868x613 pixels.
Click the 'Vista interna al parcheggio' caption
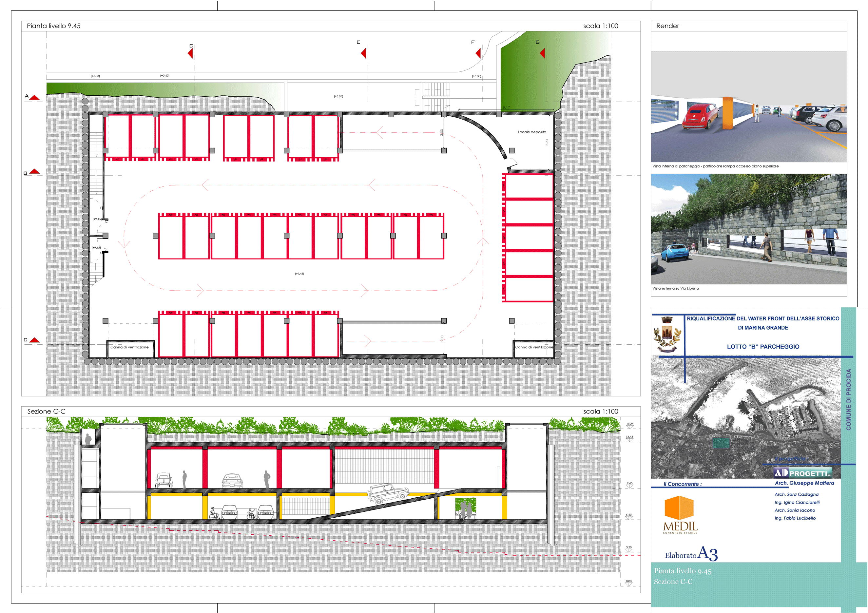point(715,166)
